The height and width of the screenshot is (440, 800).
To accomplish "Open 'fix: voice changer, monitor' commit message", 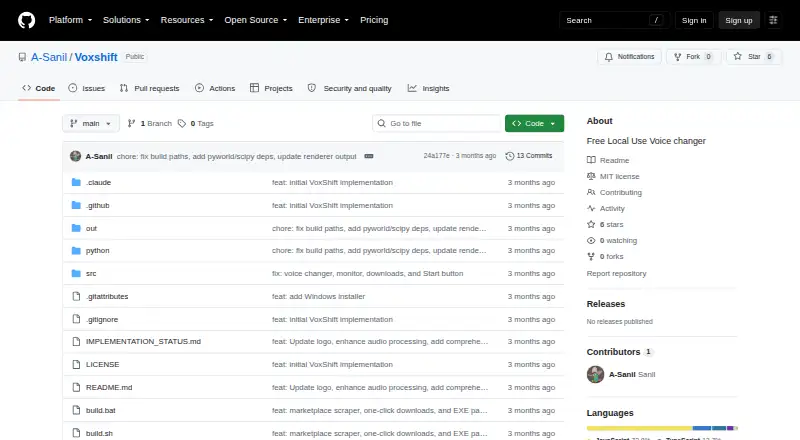I will [367, 274].
